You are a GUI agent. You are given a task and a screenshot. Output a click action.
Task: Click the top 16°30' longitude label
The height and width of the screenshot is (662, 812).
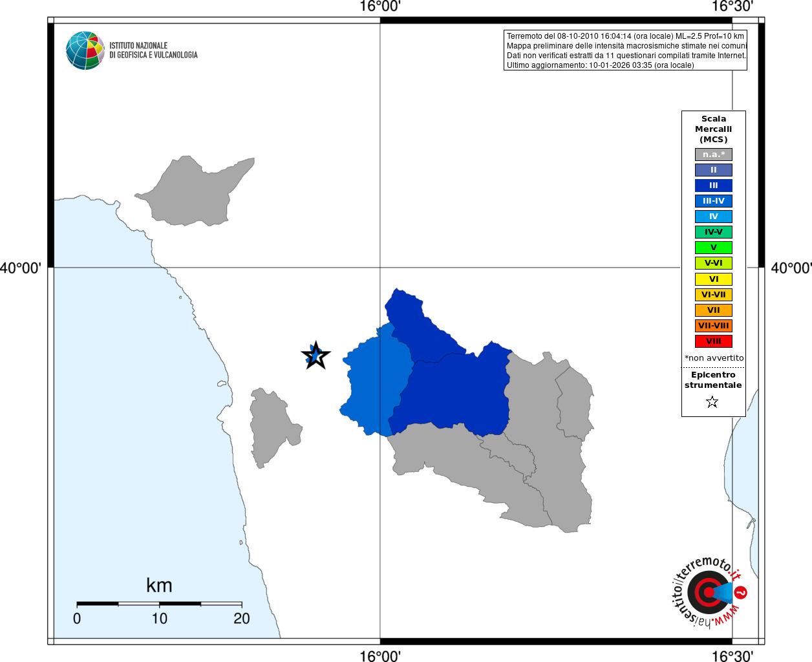(x=732, y=7)
